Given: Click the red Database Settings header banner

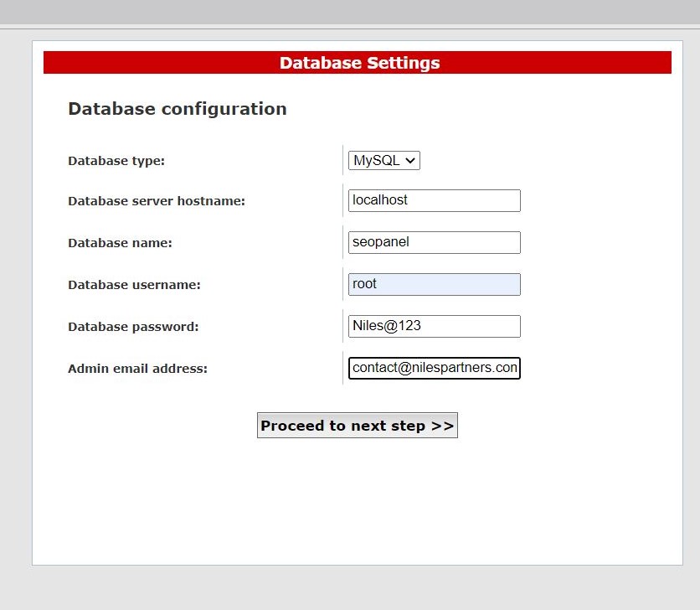Looking at the screenshot, I should coord(358,63).
